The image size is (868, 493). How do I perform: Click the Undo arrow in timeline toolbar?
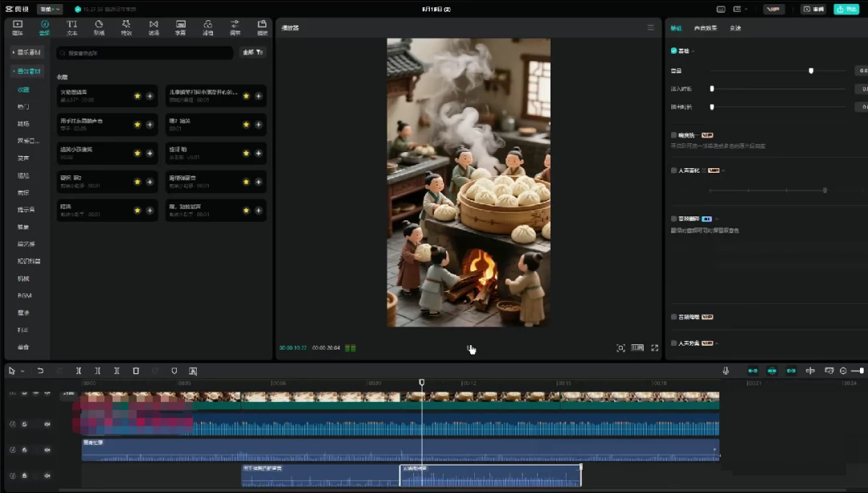tap(40, 371)
